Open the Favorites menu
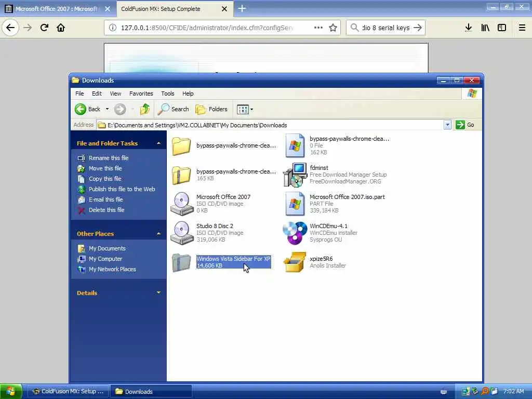 point(141,94)
